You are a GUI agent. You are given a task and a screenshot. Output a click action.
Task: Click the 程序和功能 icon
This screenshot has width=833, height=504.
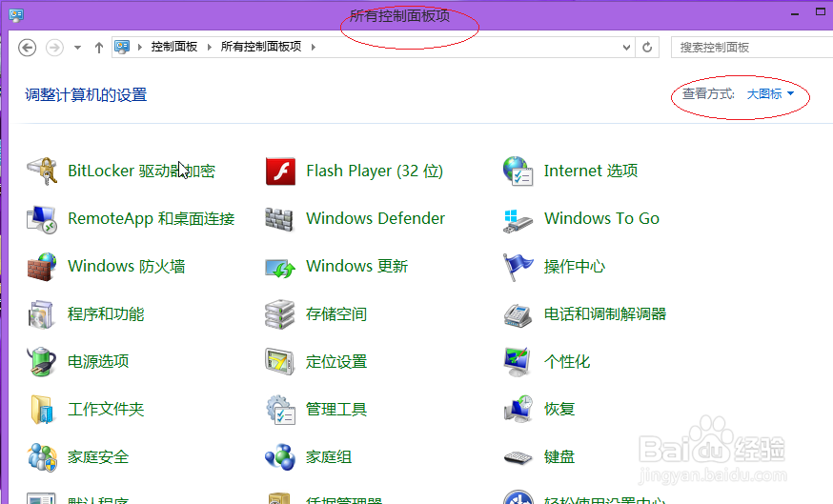[42, 314]
